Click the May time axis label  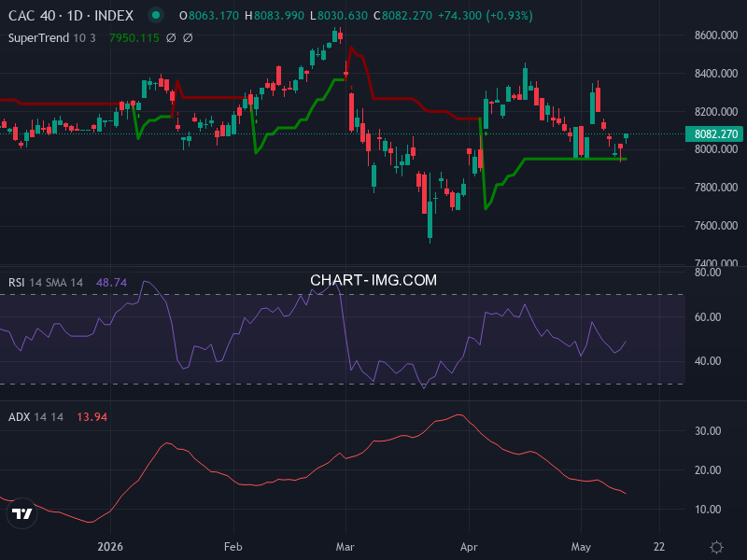581,547
